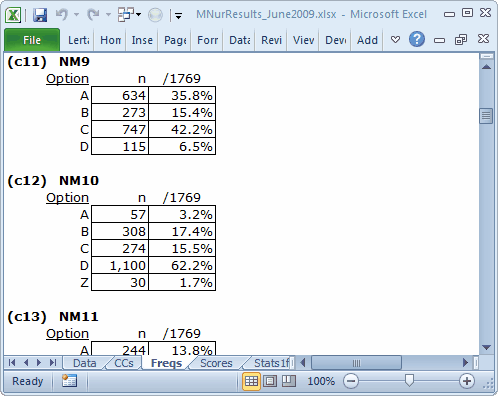The image size is (498, 396).
Task: Open the Excel Help question mark icon
Action: [x=417, y=40]
